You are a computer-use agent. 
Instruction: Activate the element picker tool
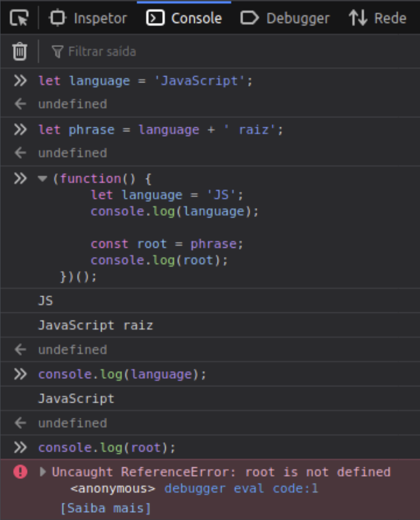[18, 17]
